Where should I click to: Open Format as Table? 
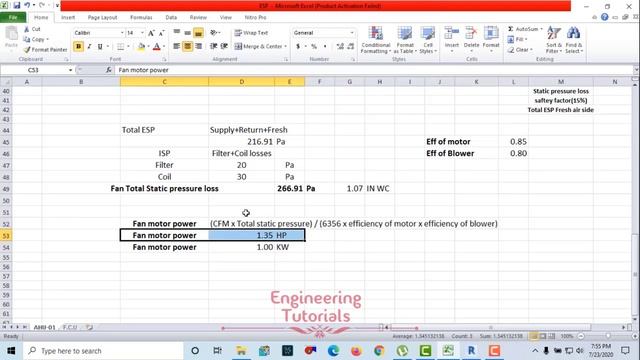pyautogui.click(x=405, y=40)
